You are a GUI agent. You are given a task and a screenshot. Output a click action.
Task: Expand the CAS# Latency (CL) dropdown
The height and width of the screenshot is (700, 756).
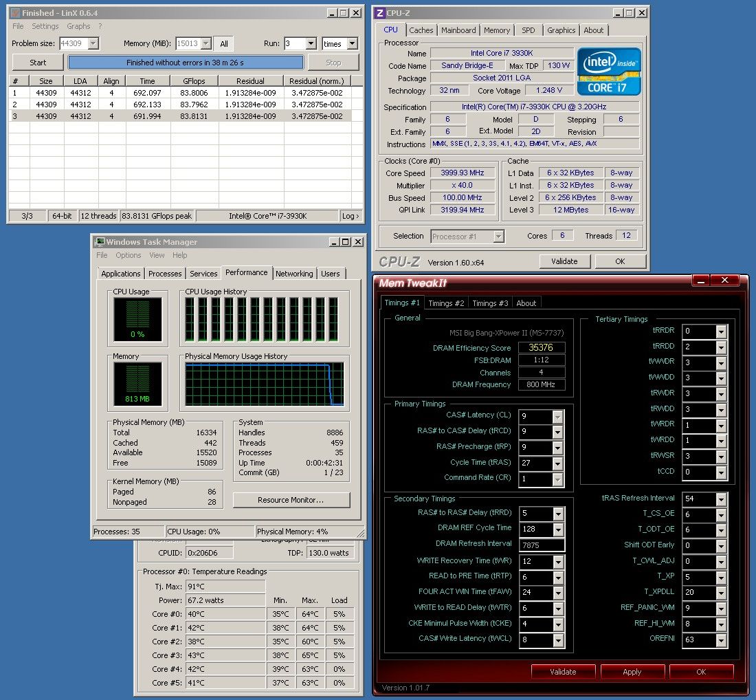click(x=557, y=417)
